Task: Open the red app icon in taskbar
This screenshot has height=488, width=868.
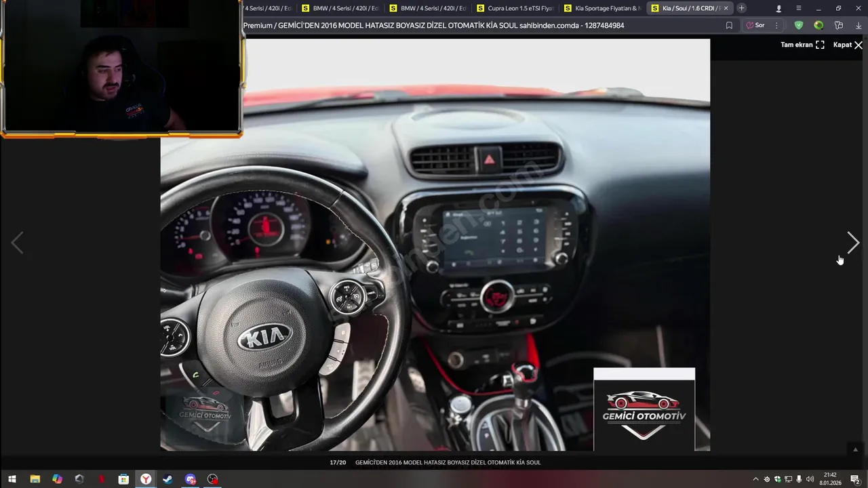Action: [102, 479]
